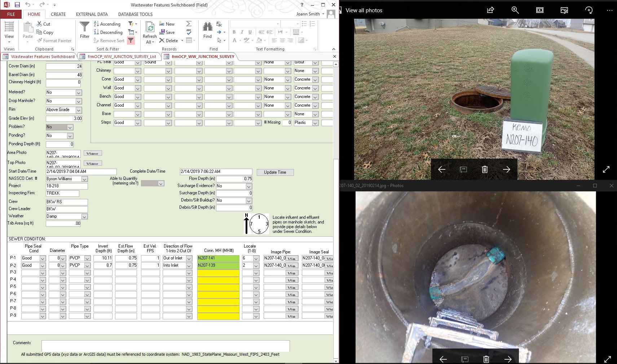
Task: Delete the current photo via trash icon
Action: [x=485, y=169]
